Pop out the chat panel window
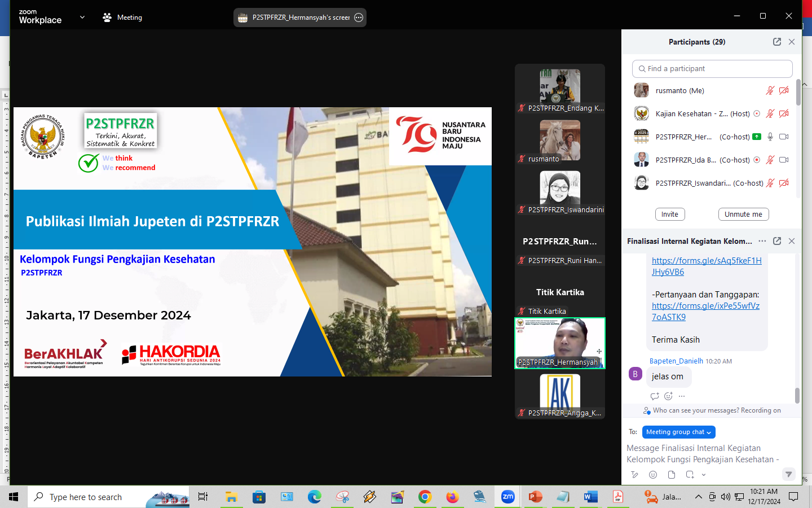The image size is (812, 508). 776,241
